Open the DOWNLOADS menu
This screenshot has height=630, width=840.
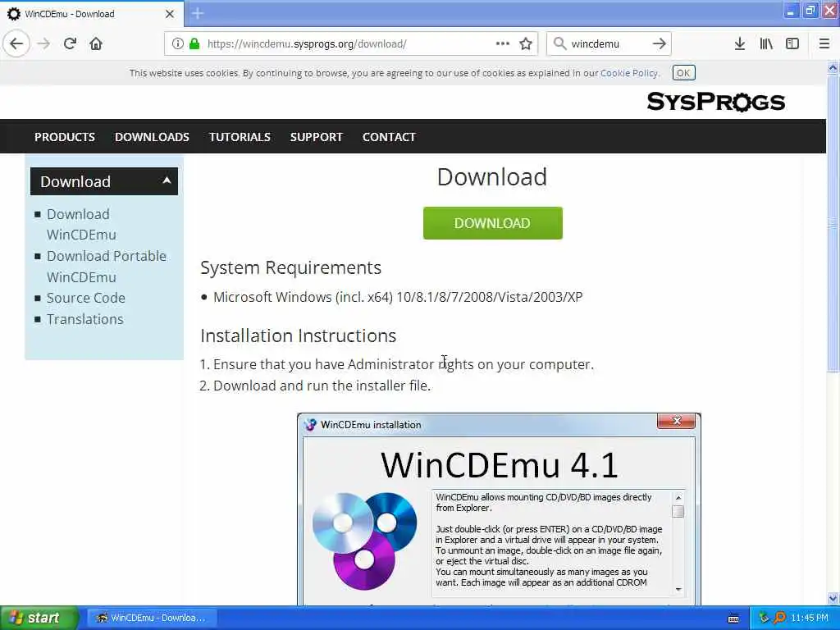(152, 137)
